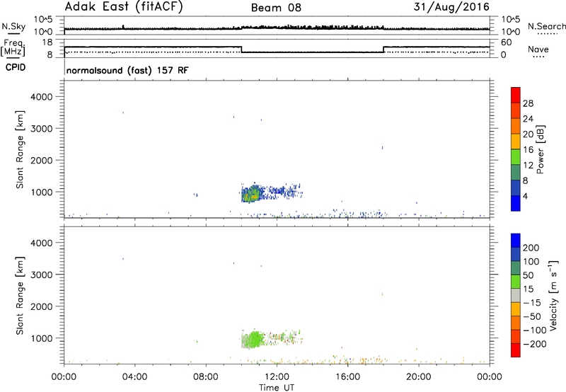Click the red bottom segment of Velocity colorbar

pyautogui.click(x=516, y=350)
